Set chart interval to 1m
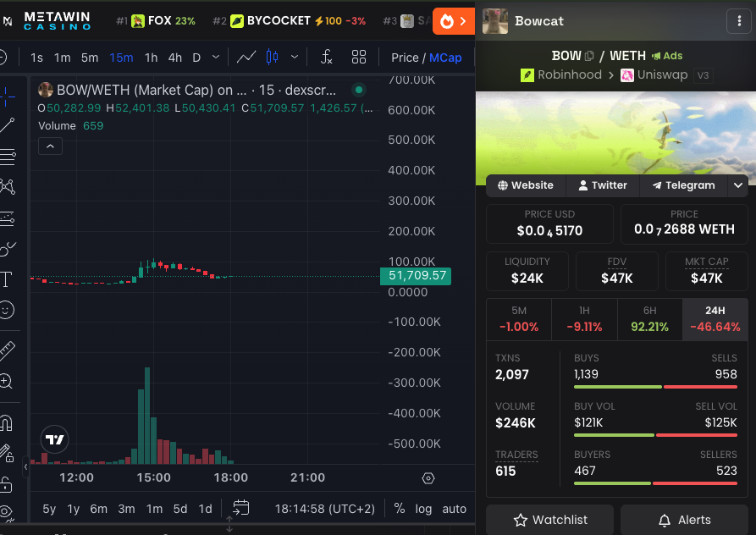 62,58
